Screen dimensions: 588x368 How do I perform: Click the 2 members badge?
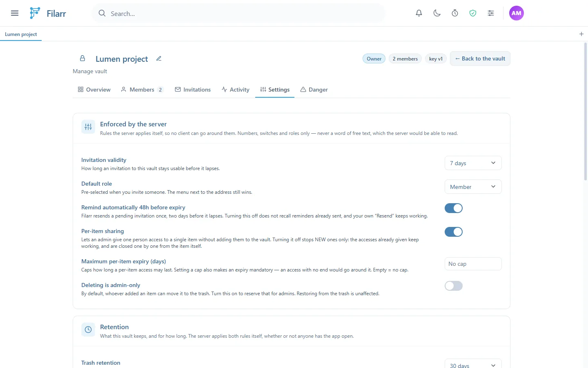pos(405,58)
